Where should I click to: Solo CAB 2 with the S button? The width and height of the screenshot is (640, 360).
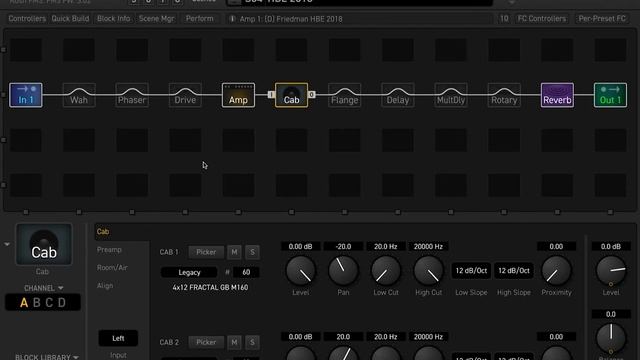(252, 342)
